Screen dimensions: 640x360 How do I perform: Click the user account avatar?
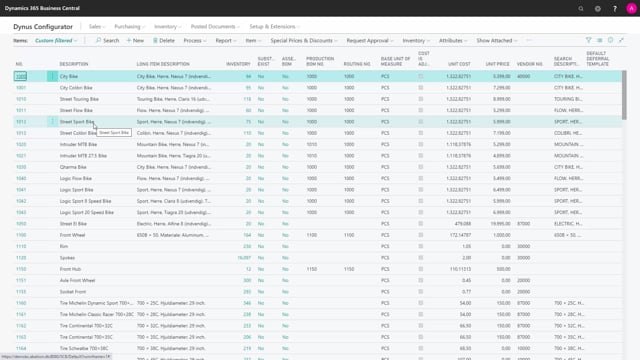pos(631,9)
